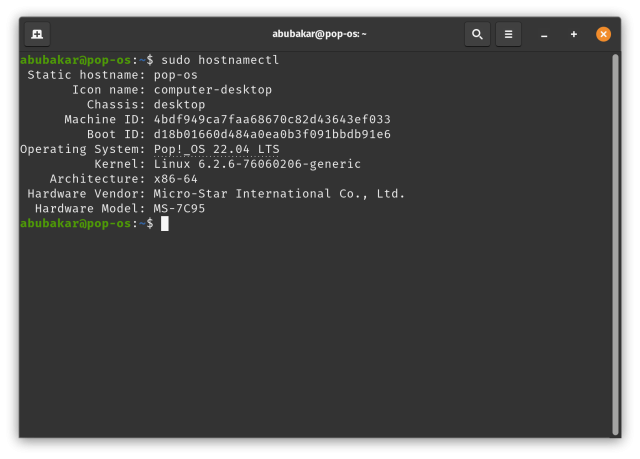640x459 pixels.
Task: Maximize the terminal with plus button
Action: pyautogui.click(x=574, y=34)
